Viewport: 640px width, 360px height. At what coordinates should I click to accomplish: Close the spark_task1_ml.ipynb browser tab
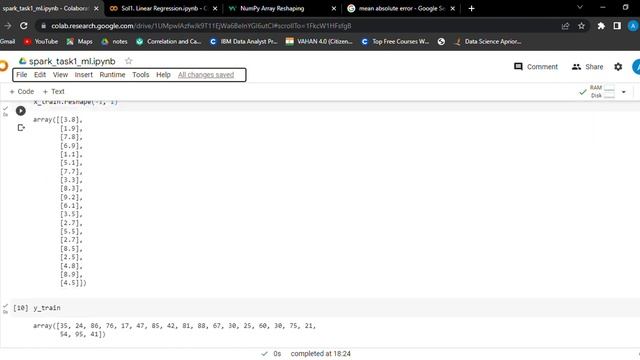96,8
